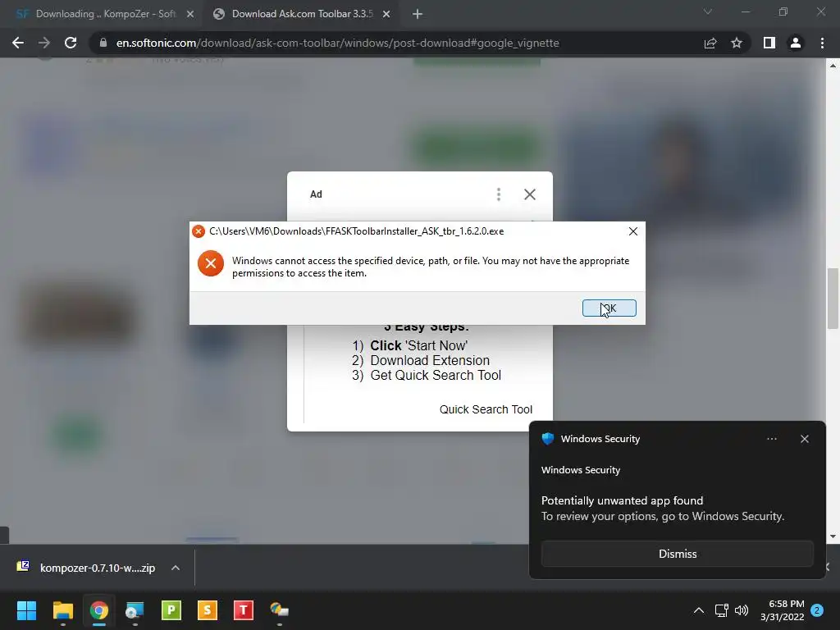Viewport: 840px width, 630px height.
Task: Open notification center badge
Action: (x=817, y=610)
